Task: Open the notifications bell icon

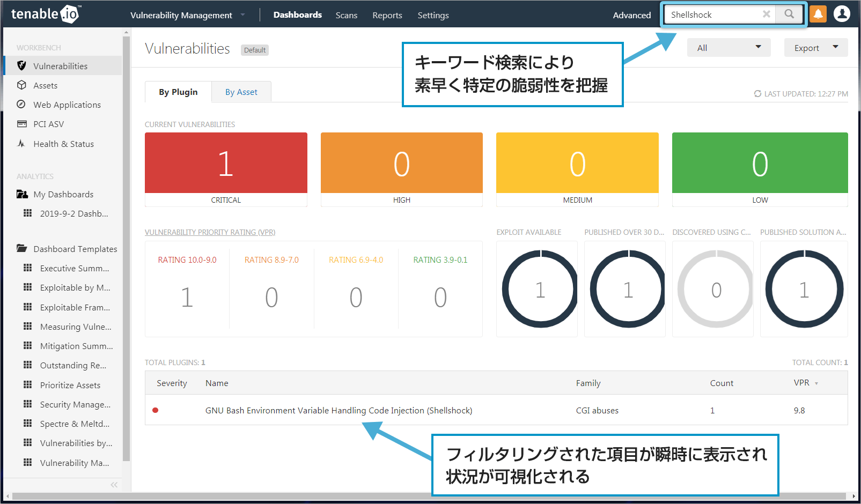Action: (818, 14)
